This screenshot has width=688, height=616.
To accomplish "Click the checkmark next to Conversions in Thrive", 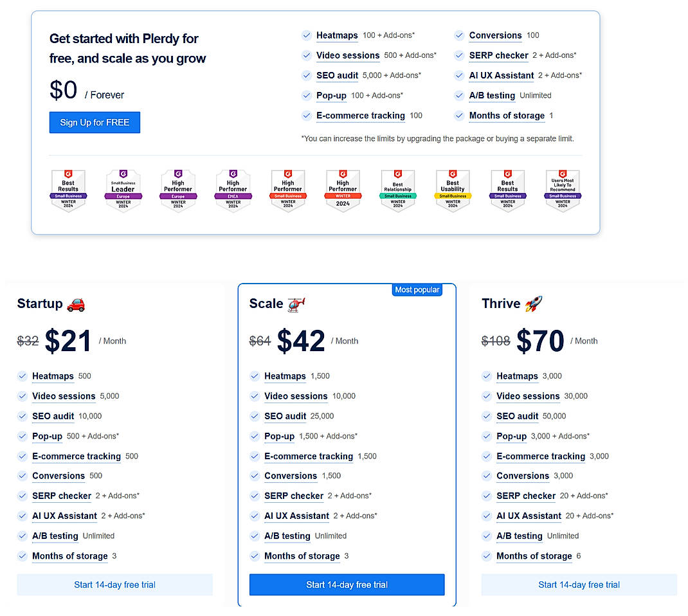I will (x=486, y=476).
